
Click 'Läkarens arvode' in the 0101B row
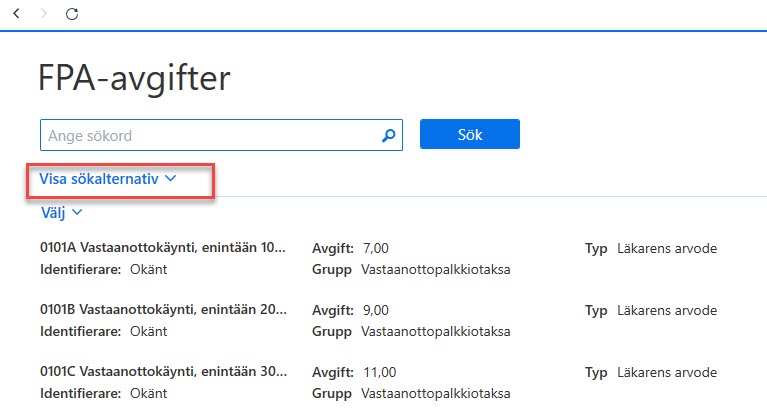coord(667,310)
